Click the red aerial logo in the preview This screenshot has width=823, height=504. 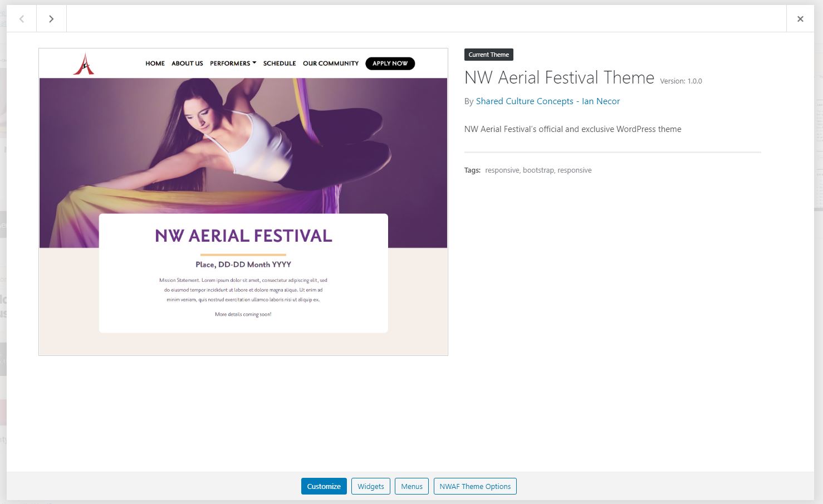click(x=84, y=63)
